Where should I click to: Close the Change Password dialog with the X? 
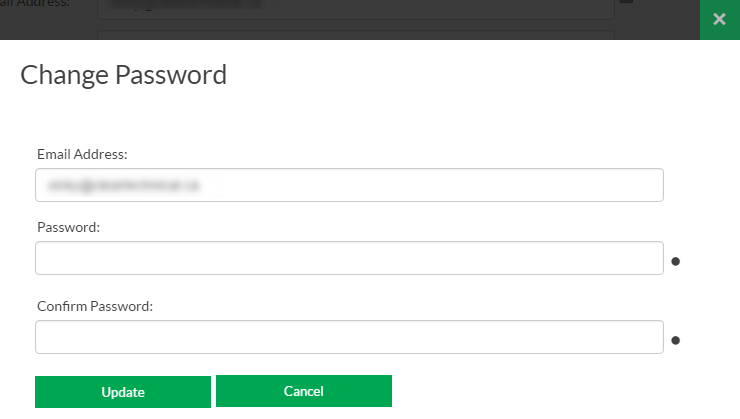pyautogui.click(x=719, y=19)
